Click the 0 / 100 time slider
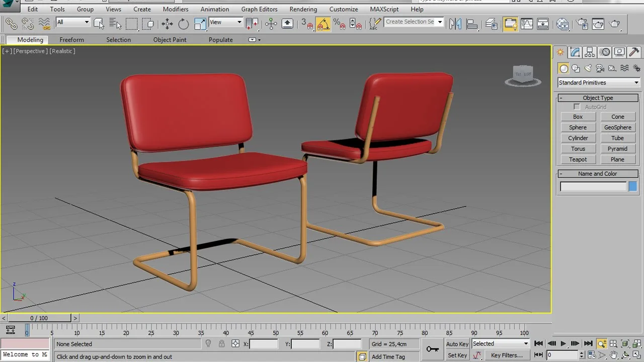Viewport: 644px width, 362px height. [39, 318]
